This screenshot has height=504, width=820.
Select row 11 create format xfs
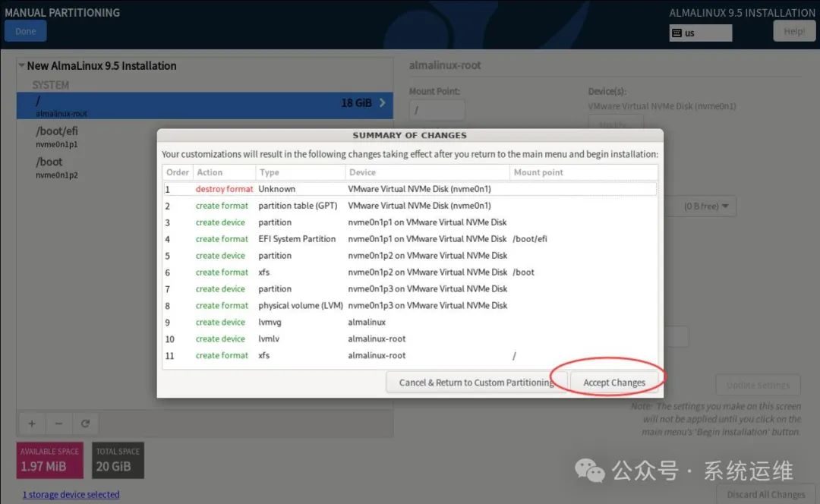coord(409,355)
